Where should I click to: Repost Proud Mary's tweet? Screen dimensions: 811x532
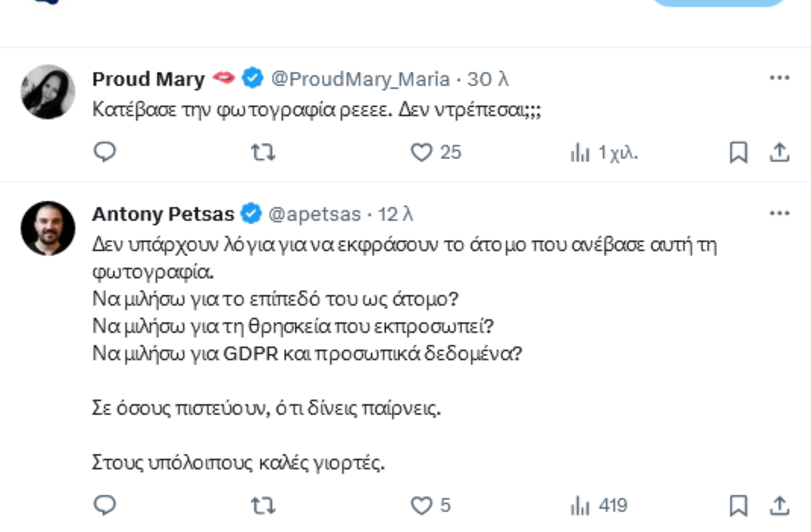click(263, 153)
